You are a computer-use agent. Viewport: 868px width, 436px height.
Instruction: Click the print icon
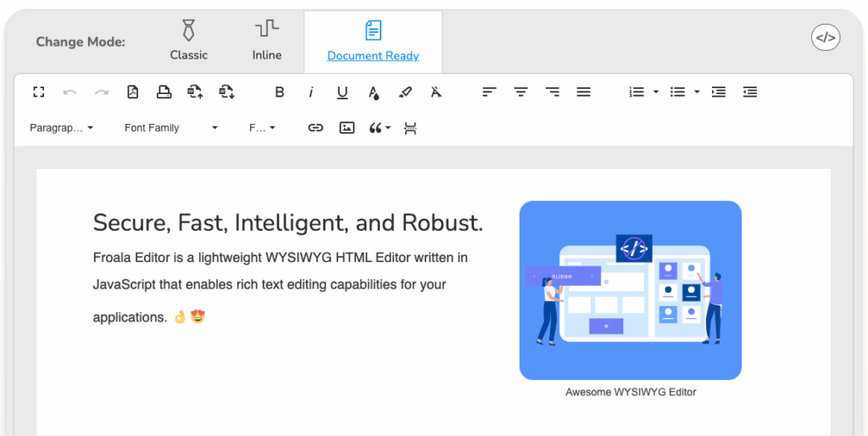(x=164, y=92)
